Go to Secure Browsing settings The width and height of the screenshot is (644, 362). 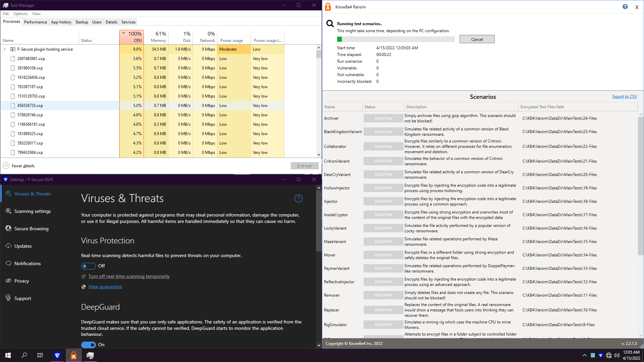(x=31, y=229)
